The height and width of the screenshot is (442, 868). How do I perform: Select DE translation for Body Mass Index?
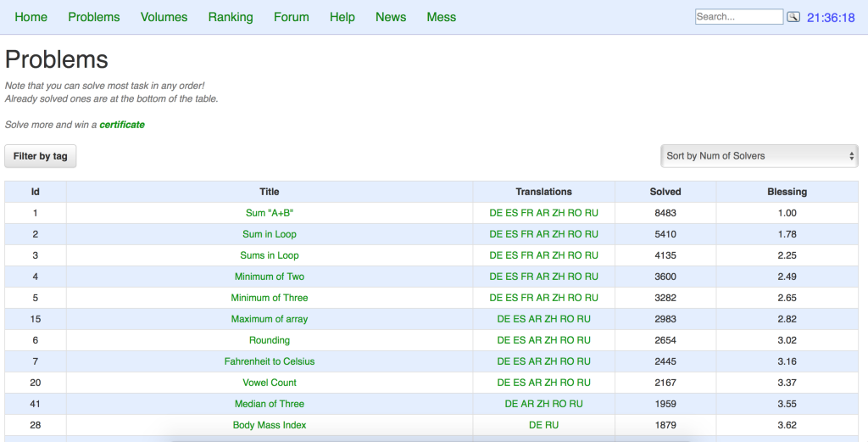coord(536,425)
